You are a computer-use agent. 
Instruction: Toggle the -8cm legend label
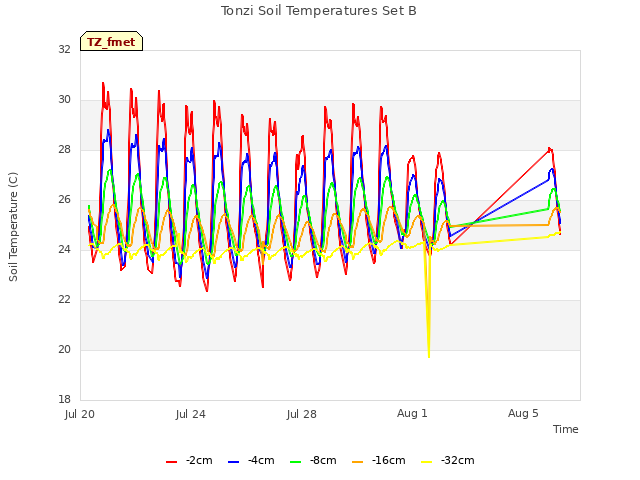click(x=323, y=460)
